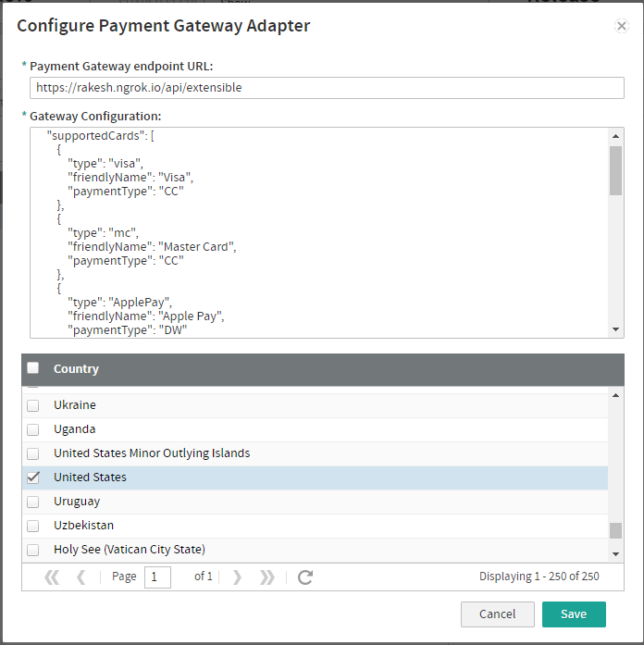
Task: Check United States Minor Outlying Islands checkbox
Action: 33,453
